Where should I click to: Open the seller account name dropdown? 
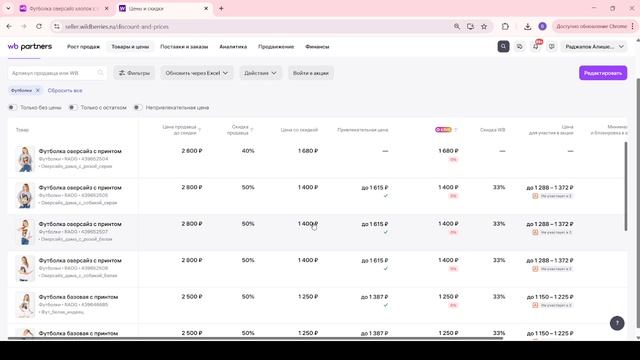tap(594, 47)
